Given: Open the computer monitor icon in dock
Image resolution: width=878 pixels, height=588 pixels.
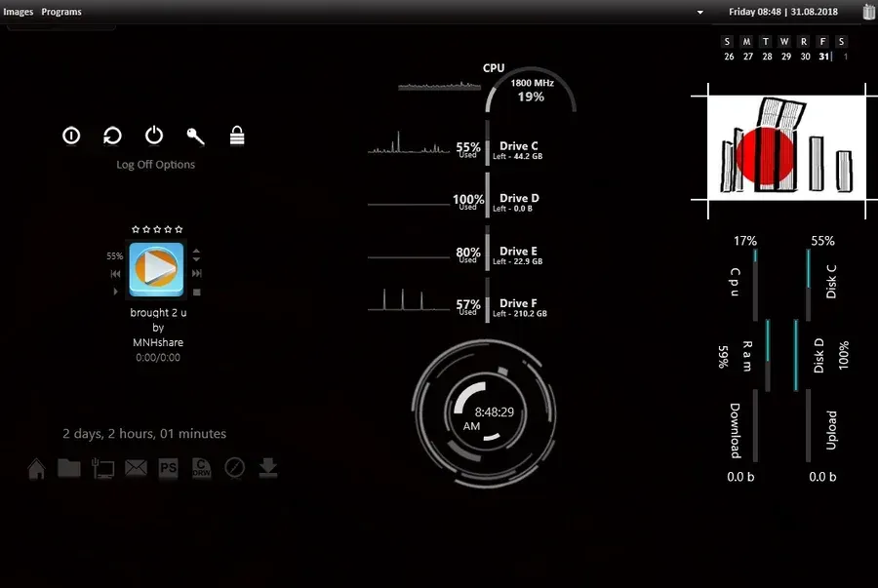Looking at the screenshot, I should [102, 468].
